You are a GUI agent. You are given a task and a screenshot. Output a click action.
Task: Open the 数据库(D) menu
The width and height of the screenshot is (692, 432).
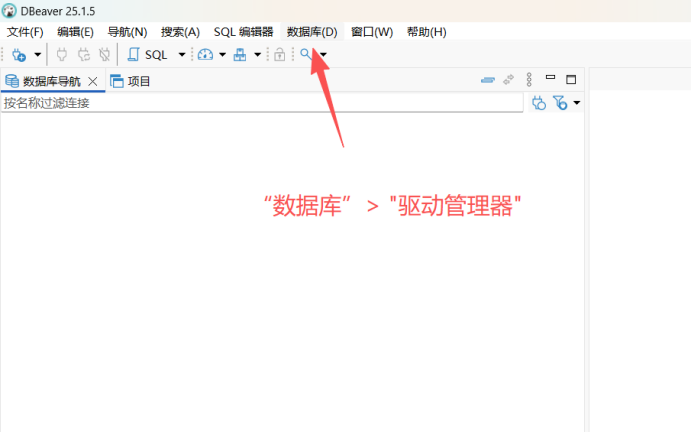coord(312,32)
